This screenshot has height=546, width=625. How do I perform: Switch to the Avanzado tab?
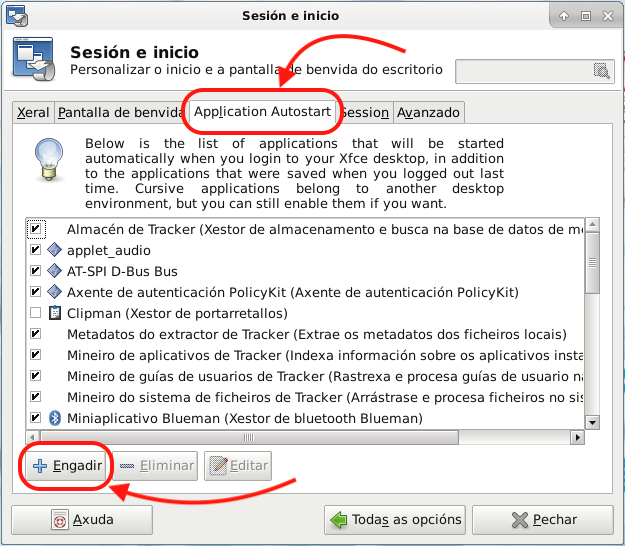click(428, 113)
